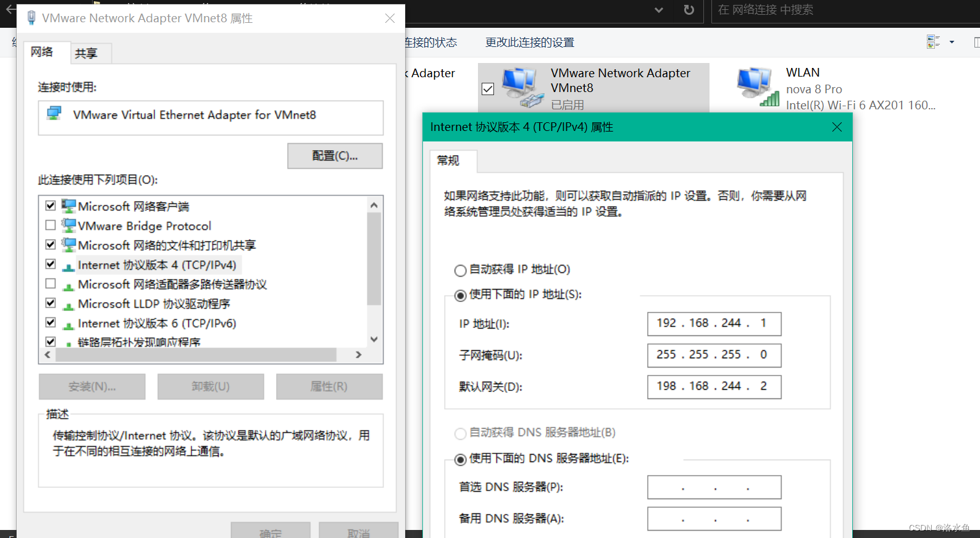Screen dimensions: 980x538
Task: Uncheck Internet 协议版本 4 (TCP/IPv4) checkbox
Action: pos(51,264)
